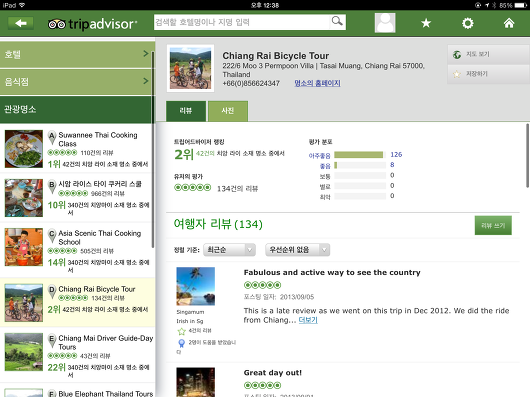This screenshot has height=397, width=530.
Task: Click map pin B marker
Action: pos(52,187)
